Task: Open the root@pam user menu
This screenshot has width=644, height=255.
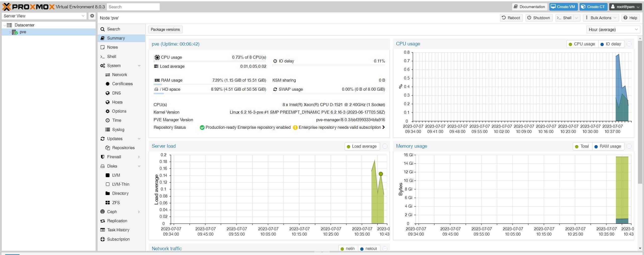Action: [x=625, y=7]
